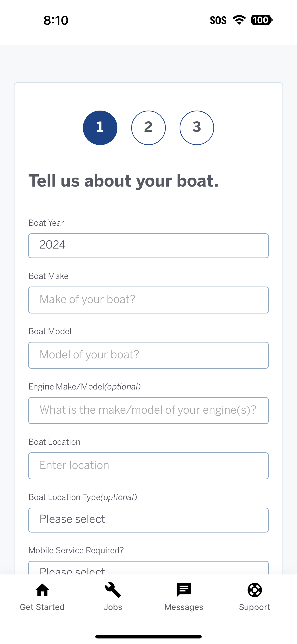Jump to step 2 circle
The height and width of the screenshot is (644, 297).
148,128
